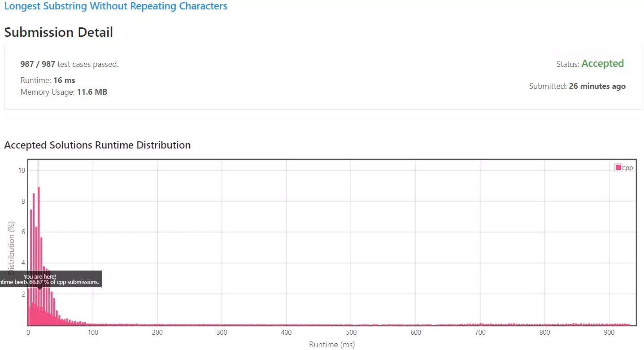
Task: Click the 100 tick on the x-axis
Action: tap(93, 332)
